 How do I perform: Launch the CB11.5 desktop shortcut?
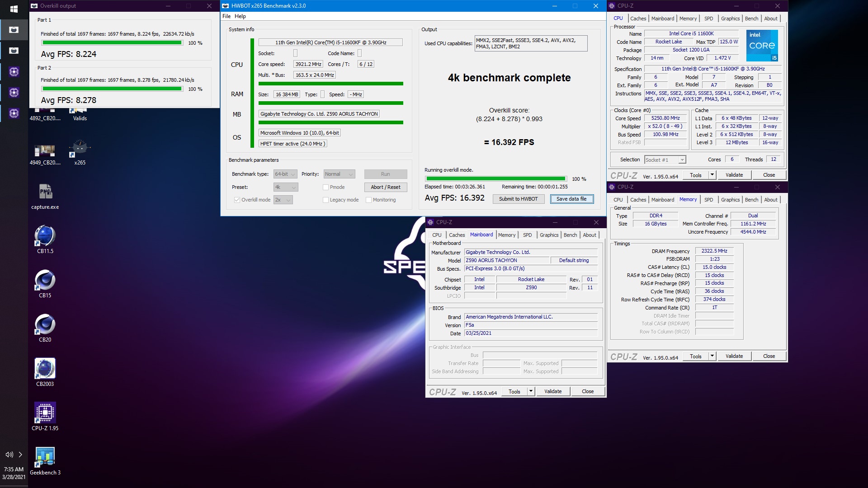(45, 239)
